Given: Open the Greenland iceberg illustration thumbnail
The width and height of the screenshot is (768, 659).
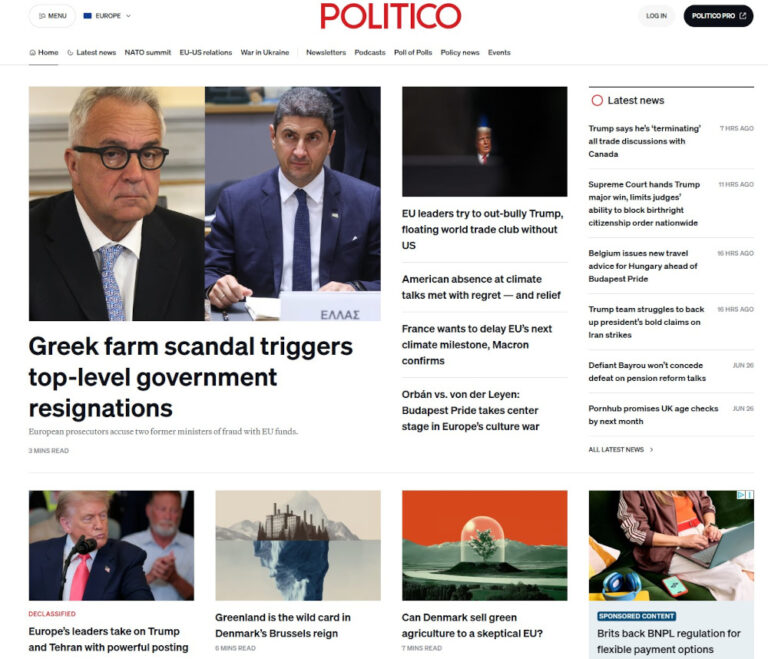Looking at the screenshot, I should point(298,545).
